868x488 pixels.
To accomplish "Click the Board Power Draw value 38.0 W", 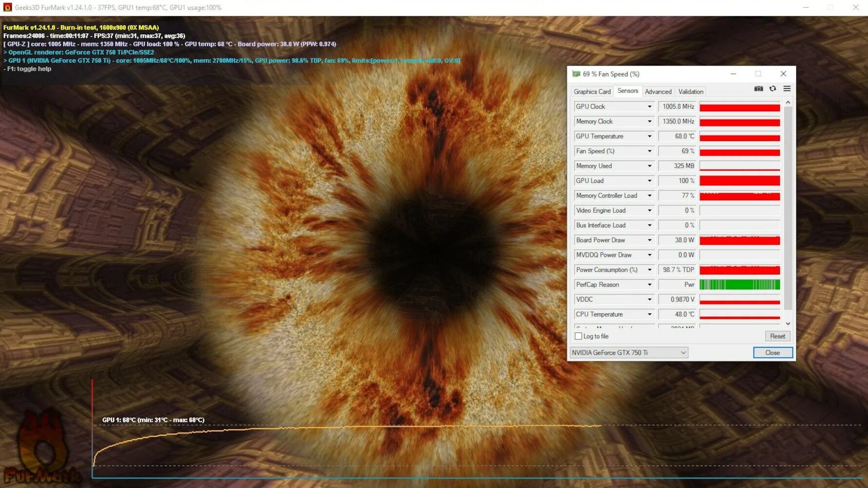I will tap(678, 240).
